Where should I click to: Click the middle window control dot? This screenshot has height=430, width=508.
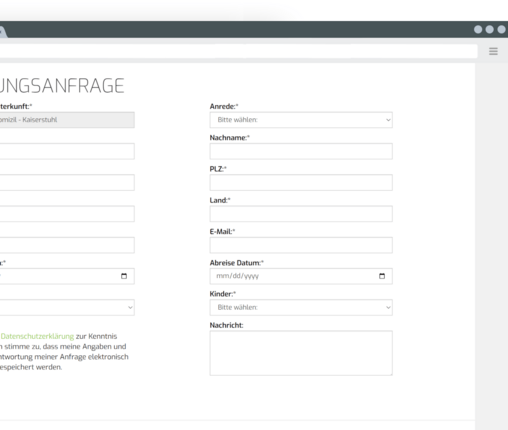[490, 30]
